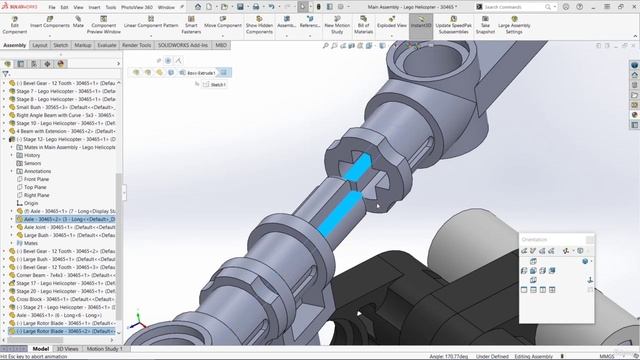Select Bottom view in the Orientation panel
Viewport: 640px width, 360px height.
click(x=533, y=280)
